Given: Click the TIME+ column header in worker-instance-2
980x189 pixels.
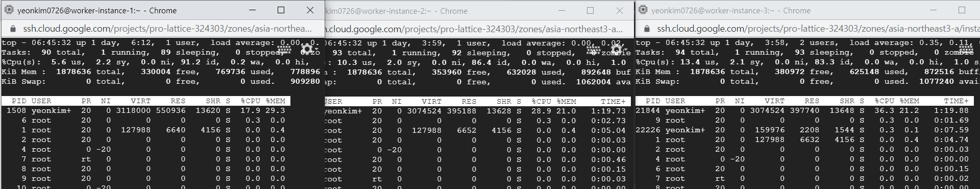Looking at the screenshot, I should [x=614, y=102].
